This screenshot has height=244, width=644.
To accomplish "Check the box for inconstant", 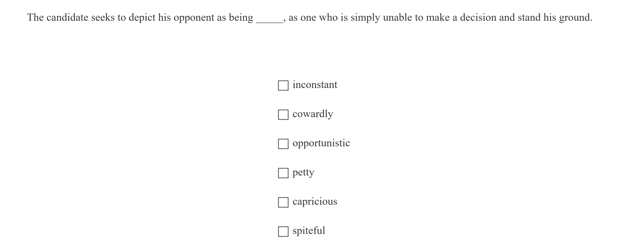I will pyautogui.click(x=283, y=86).
